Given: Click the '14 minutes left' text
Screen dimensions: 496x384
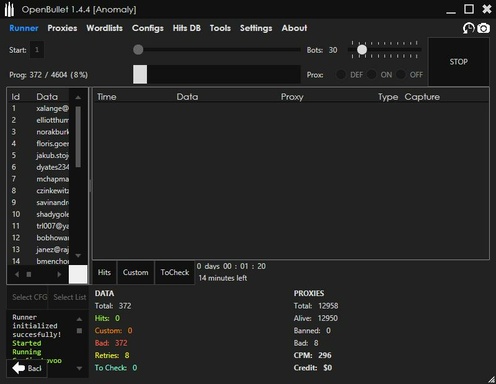Looking at the screenshot, I should pyautogui.click(x=223, y=278).
